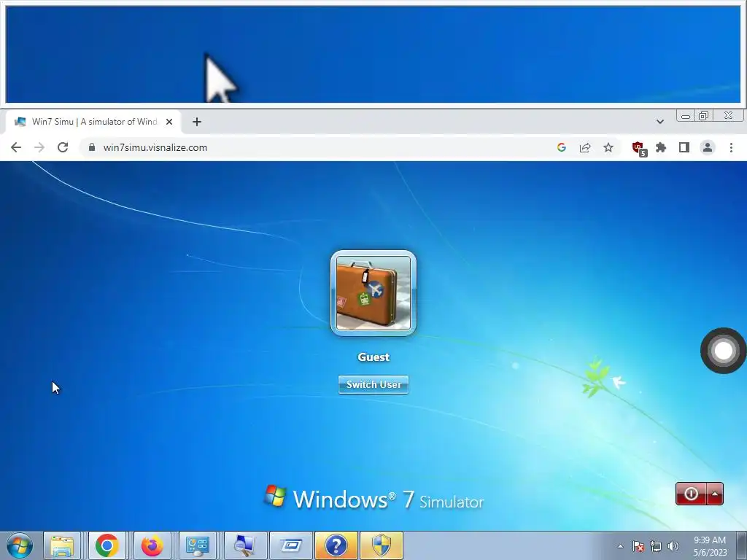This screenshot has width=747, height=560.
Task: Toggle the browser side panel
Action: (684, 147)
